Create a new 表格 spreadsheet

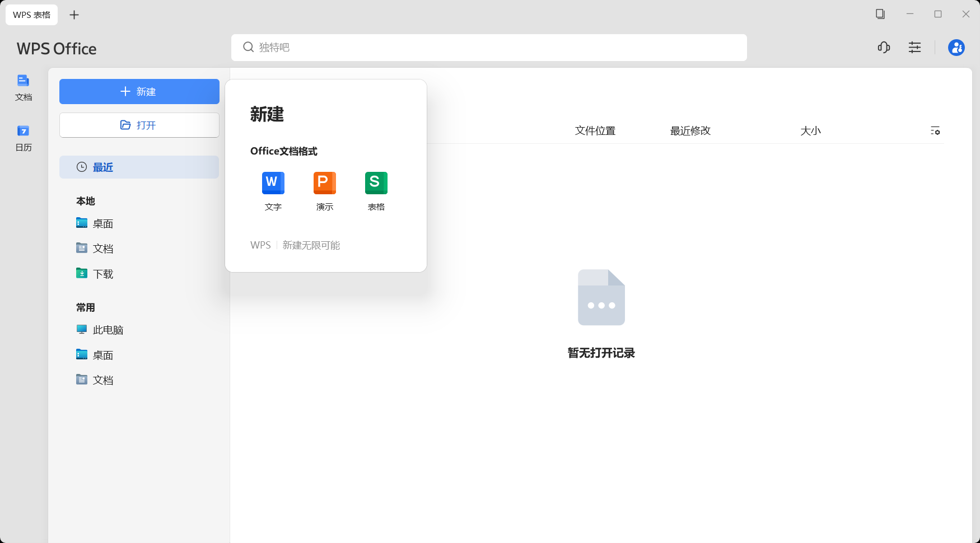375,190
